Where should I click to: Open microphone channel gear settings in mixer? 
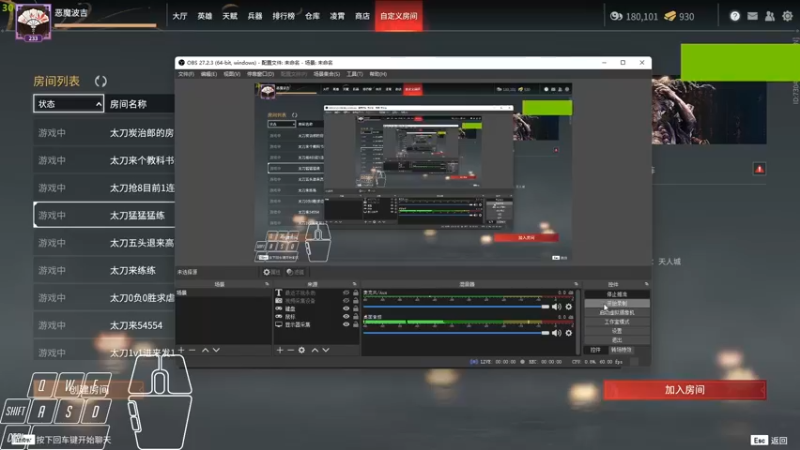pyautogui.click(x=569, y=307)
